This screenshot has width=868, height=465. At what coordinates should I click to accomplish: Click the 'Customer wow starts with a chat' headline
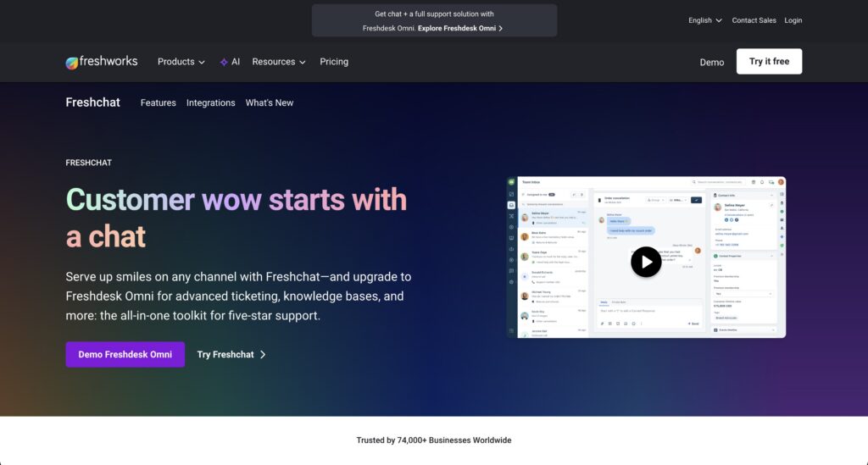(236, 218)
